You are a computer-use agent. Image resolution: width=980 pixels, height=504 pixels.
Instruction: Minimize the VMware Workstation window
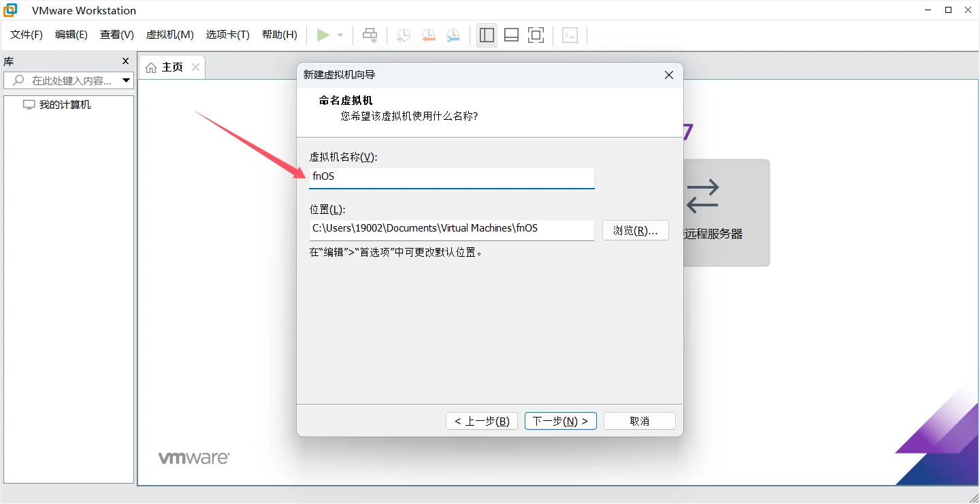(928, 10)
